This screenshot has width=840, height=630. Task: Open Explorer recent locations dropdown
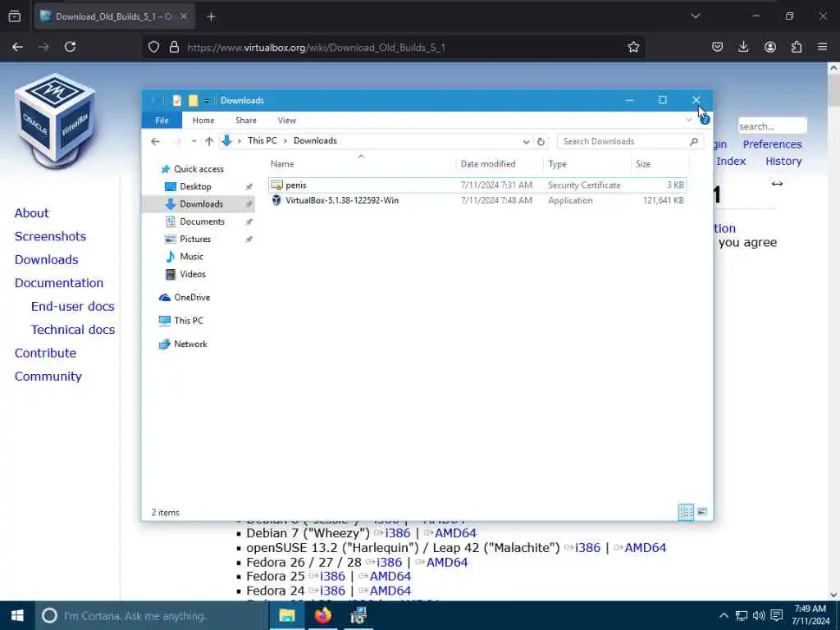194,141
